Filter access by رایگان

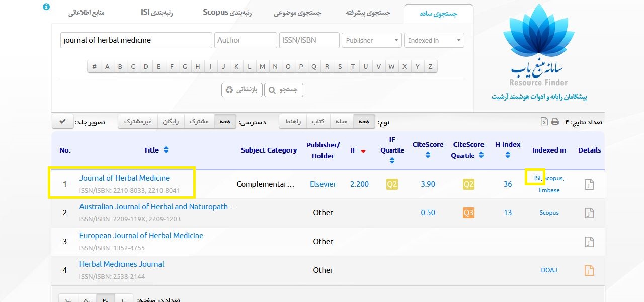171,121
